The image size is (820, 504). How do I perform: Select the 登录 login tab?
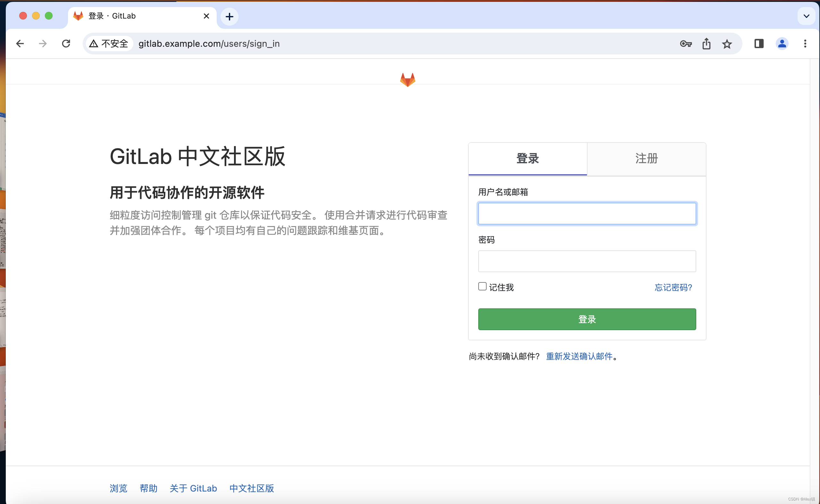click(x=527, y=158)
